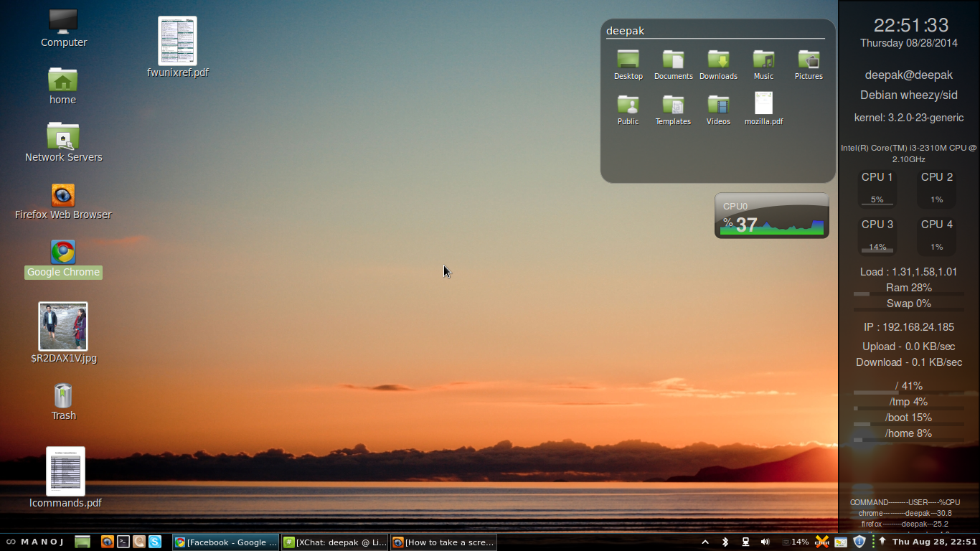Screen dimensions: 980x551
Task: Click the CPU 2 usage meter
Action: [x=937, y=189]
